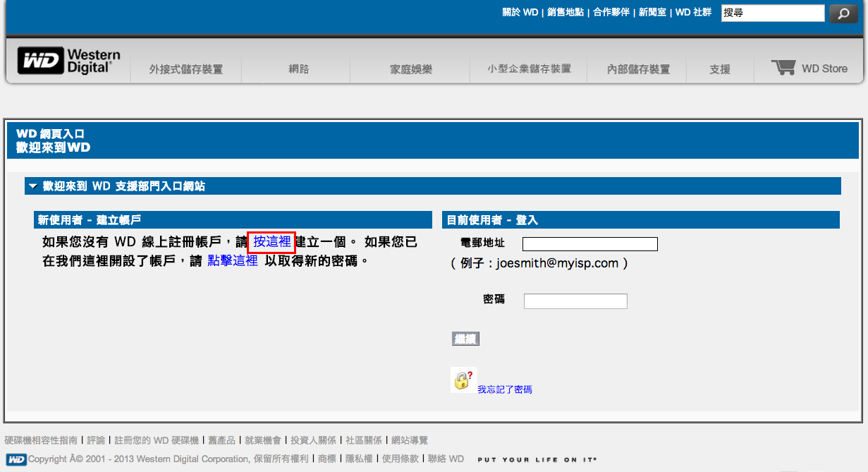Screen dimensions: 868x472
Task: Open 評論 footer link
Action: [x=97, y=440]
